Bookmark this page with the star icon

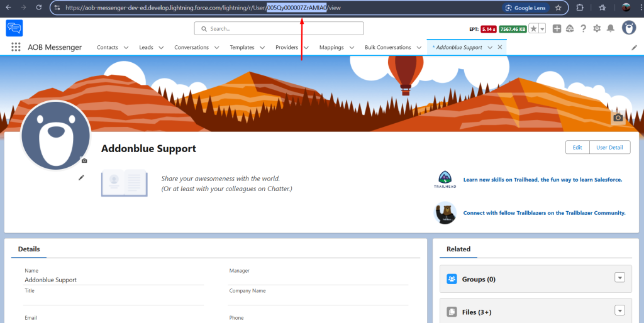point(558,8)
